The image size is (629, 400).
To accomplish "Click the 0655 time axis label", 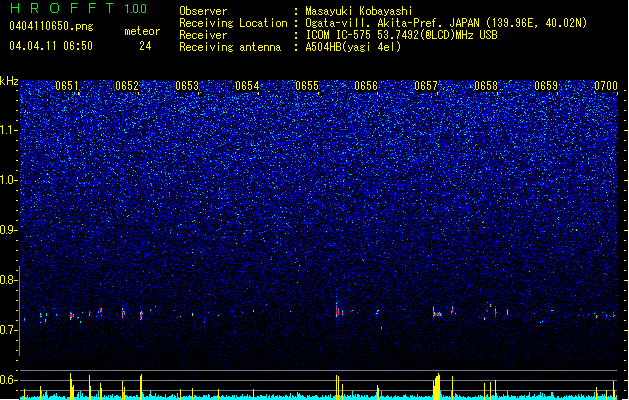I will [x=307, y=86].
